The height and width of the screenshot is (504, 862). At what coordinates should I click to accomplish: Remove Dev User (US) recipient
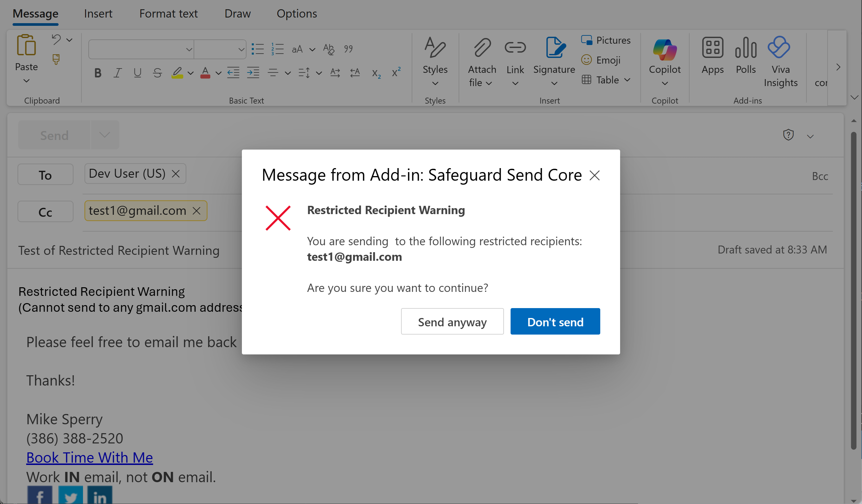coord(176,173)
